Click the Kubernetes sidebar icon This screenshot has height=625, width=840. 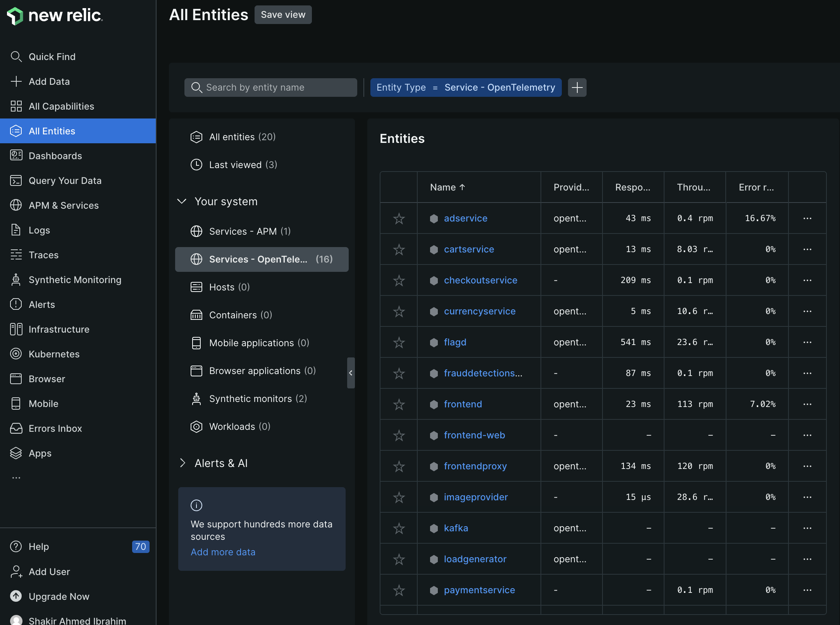tap(16, 354)
